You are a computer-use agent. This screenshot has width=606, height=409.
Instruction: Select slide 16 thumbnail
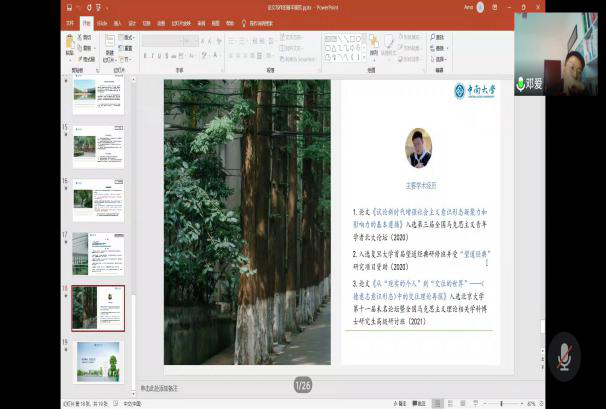pyautogui.click(x=98, y=200)
